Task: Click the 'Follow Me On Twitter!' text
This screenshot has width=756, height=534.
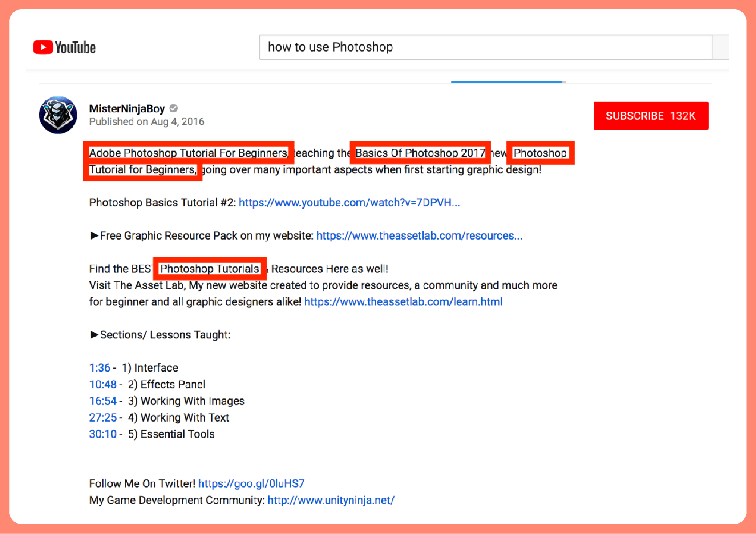Action: 142,484
